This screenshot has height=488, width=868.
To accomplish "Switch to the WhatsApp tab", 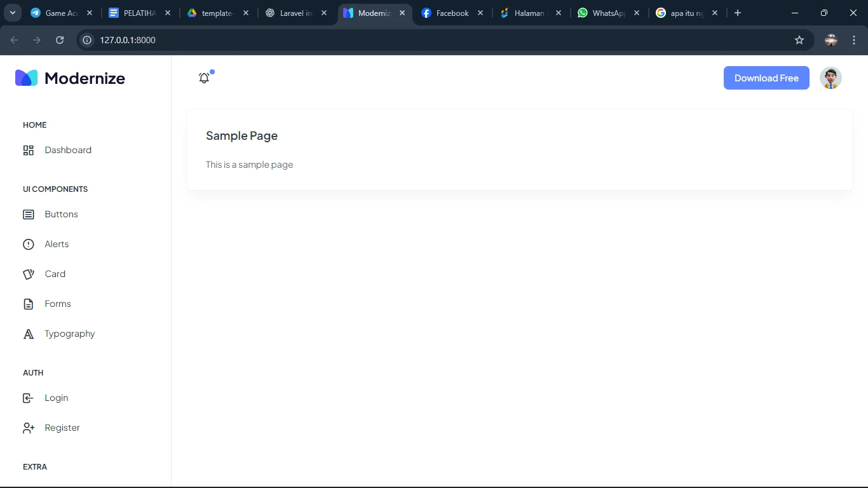I will pyautogui.click(x=607, y=13).
